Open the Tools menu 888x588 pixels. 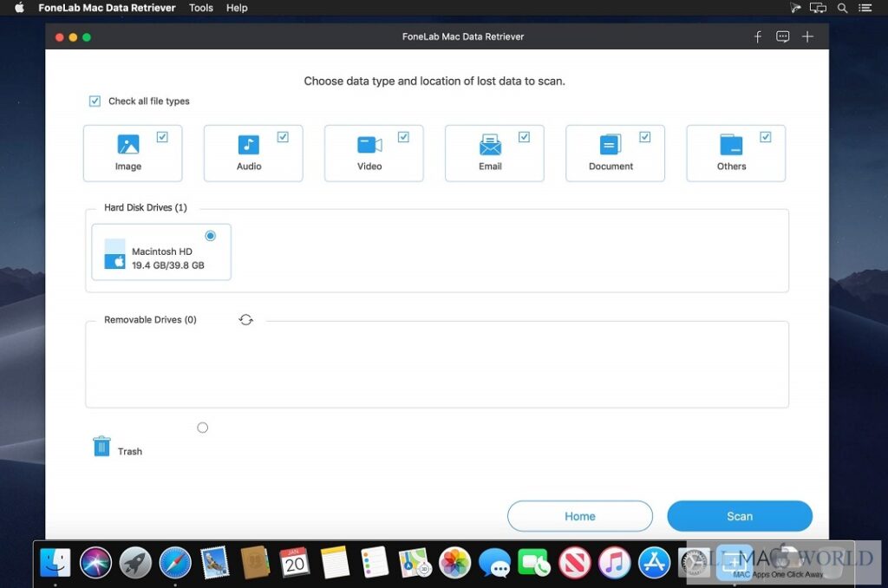[201, 8]
